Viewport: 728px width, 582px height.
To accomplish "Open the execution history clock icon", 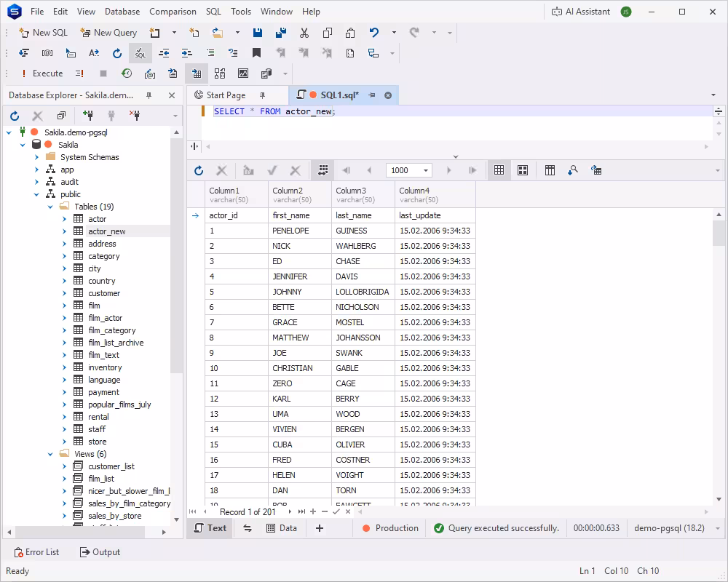I will coord(126,73).
